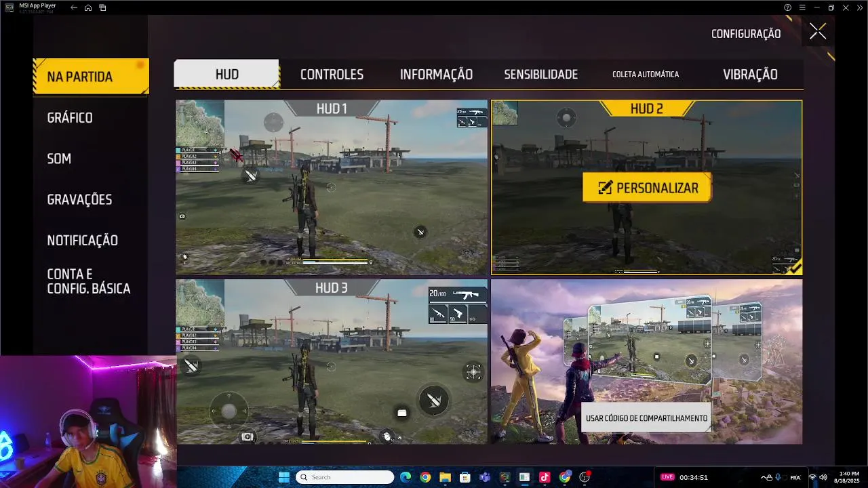Switch to the Vibração tab
This screenshot has width=868, height=488.
pyautogui.click(x=750, y=75)
